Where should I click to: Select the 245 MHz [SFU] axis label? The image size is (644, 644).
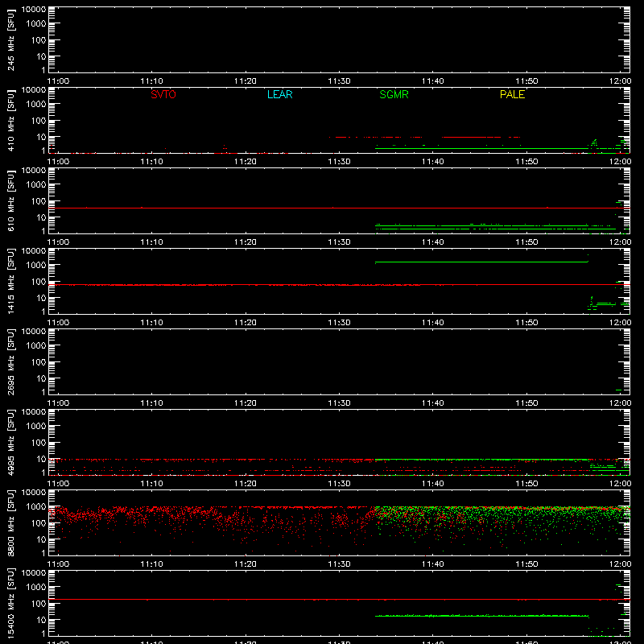point(11,40)
